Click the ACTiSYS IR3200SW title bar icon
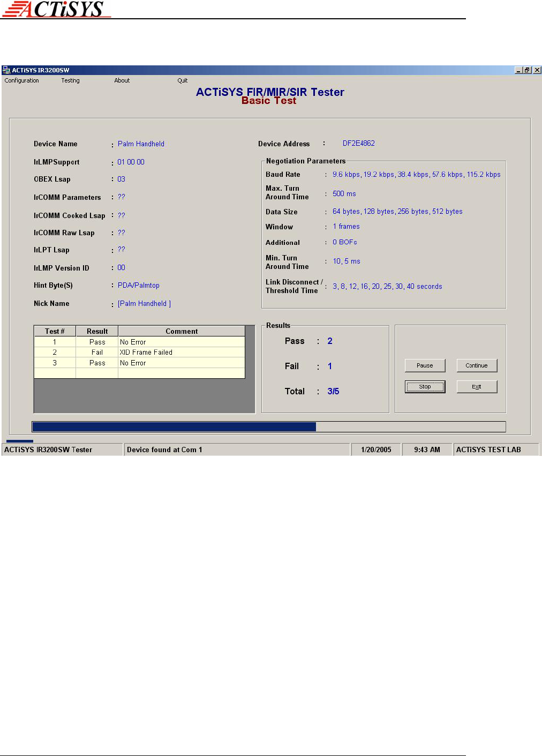This screenshot has height=756, width=542. (6, 70)
